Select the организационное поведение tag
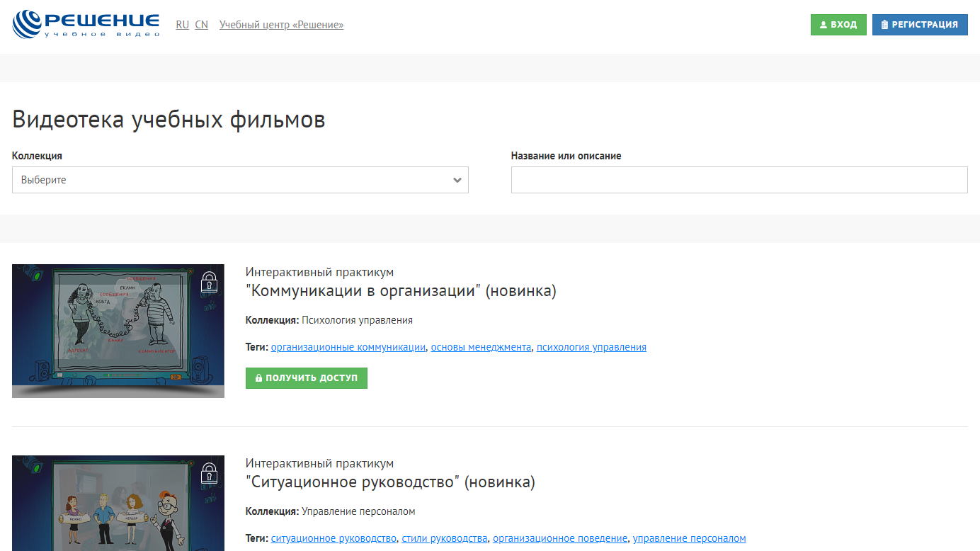Viewport: 980px width, 551px height. coord(560,538)
